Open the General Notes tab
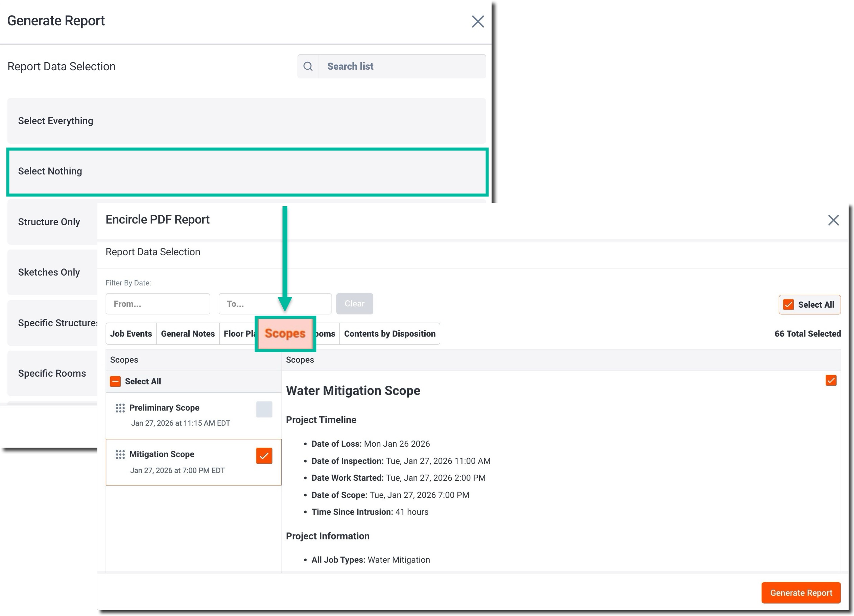This screenshot has height=616, width=854. pos(188,334)
